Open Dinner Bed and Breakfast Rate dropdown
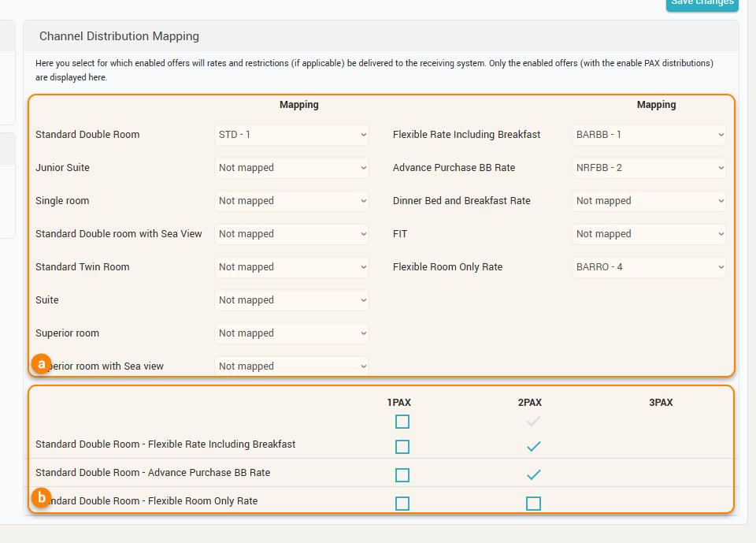Image resolution: width=756 pixels, height=543 pixels. [649, 201]
